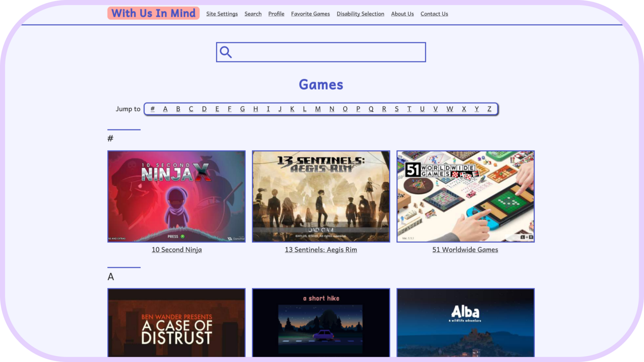Screen dimensions: 644x362
Task: Open the 10 Second Ninja cover image
Action: [176, 196]
